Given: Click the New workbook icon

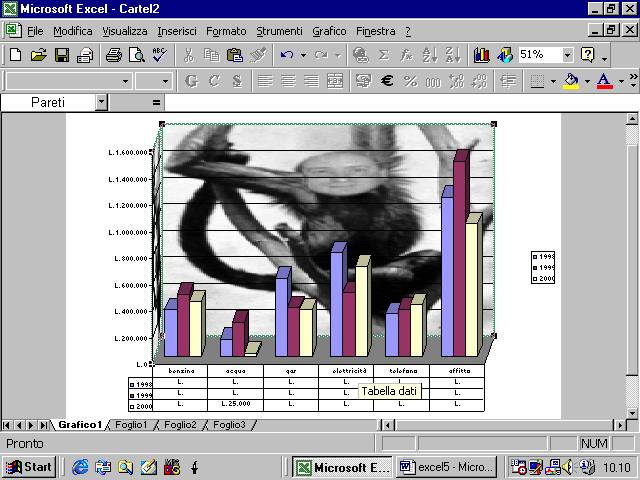Looking at the screenshot, I should pyautogui.click(x=15, y=55).
